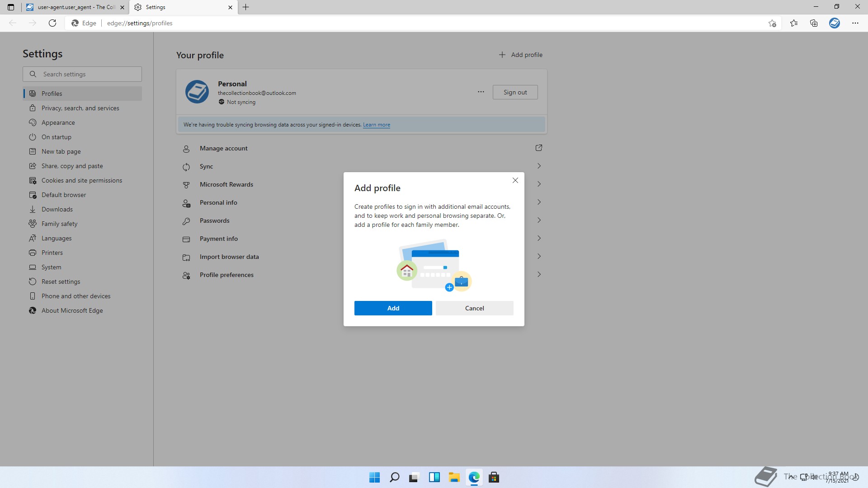Open the Learn more sync link

(376, 125)
